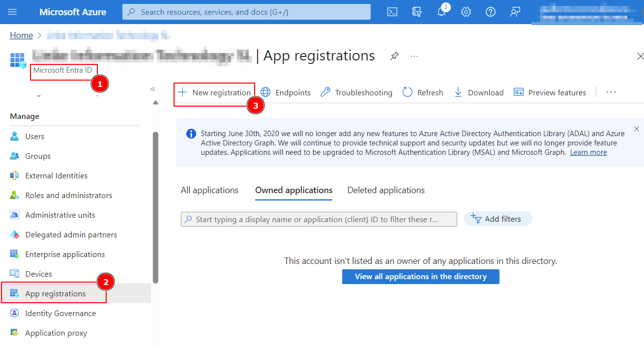
Task: Click View all applications in the directory
Action: 421,277
